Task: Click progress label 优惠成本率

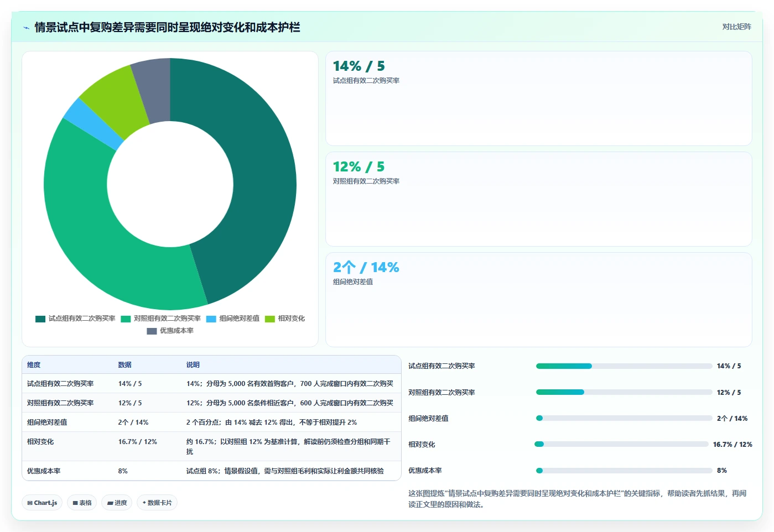Action: (425, 471)
